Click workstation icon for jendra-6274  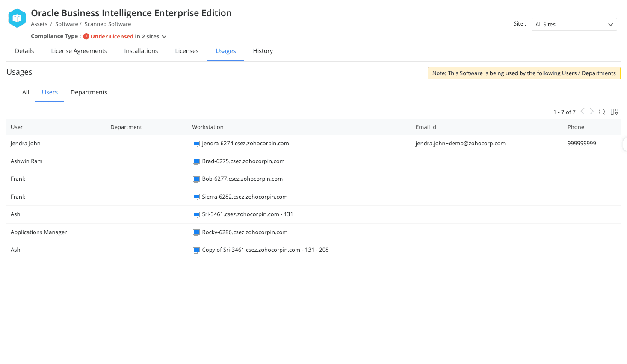[x=196, y=144]
